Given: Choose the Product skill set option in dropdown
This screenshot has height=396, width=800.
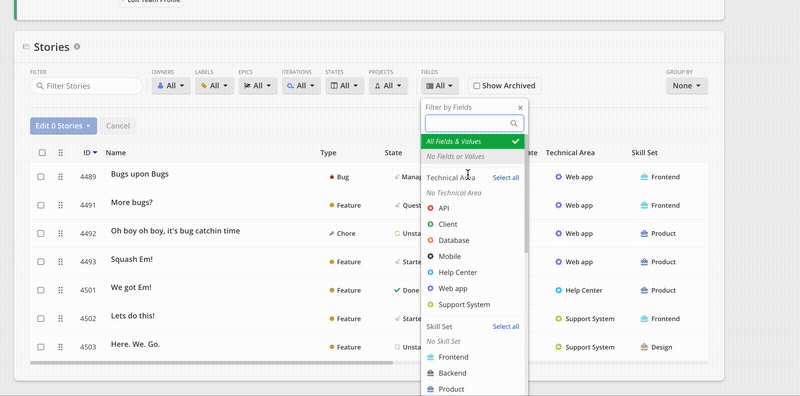Looking at the screenshot, I should 473,389.
